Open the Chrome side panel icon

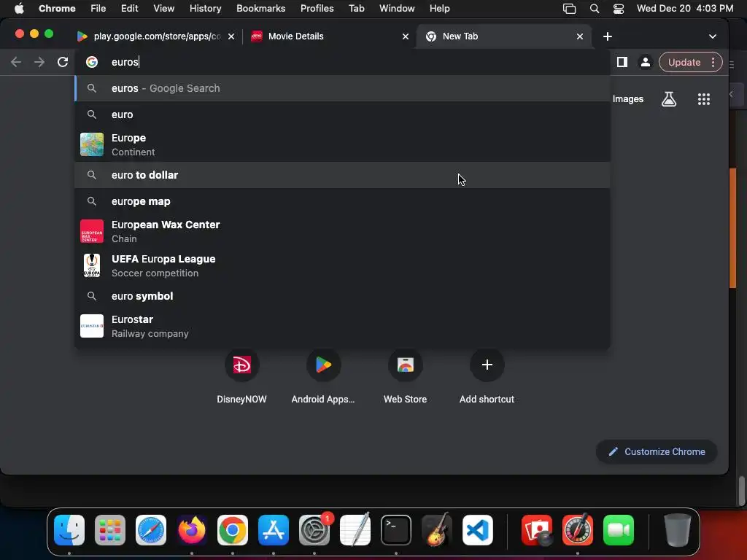(622, 62)
